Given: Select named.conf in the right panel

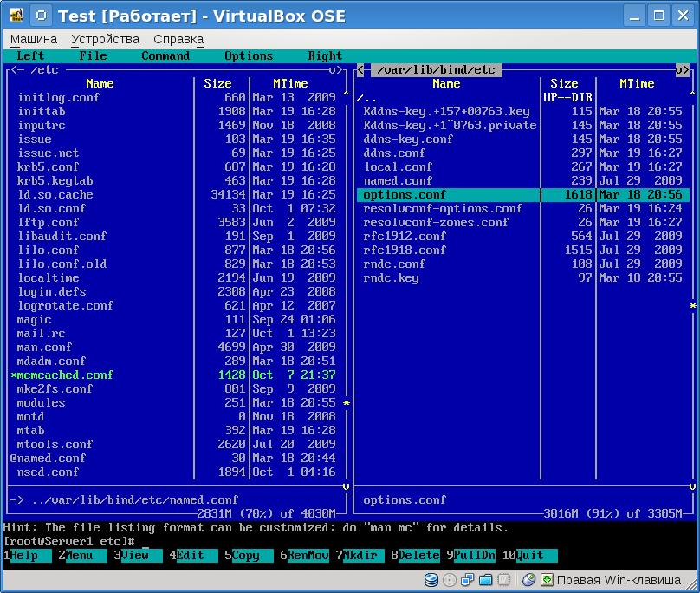Looking at the screenshot, I should click(x=398, y=180).
